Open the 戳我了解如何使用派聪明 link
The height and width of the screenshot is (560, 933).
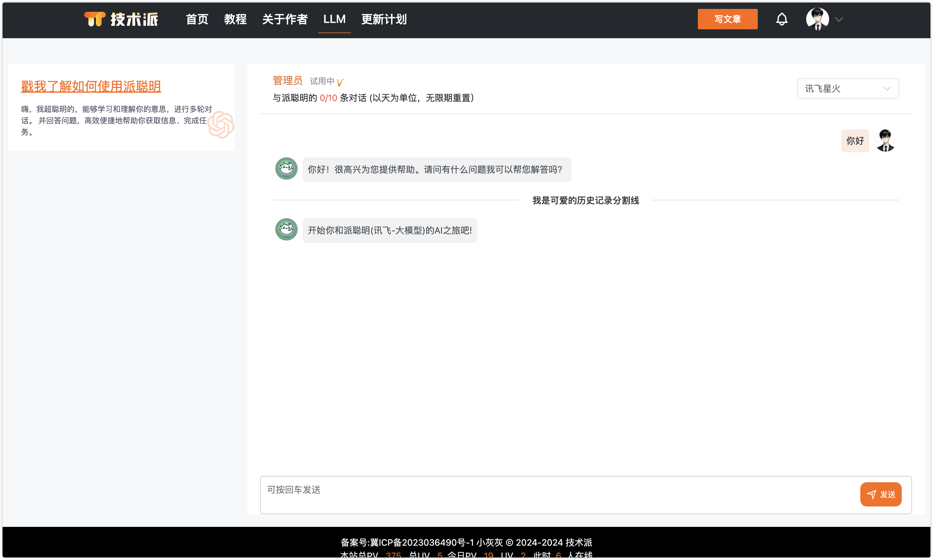coord(91,86)
